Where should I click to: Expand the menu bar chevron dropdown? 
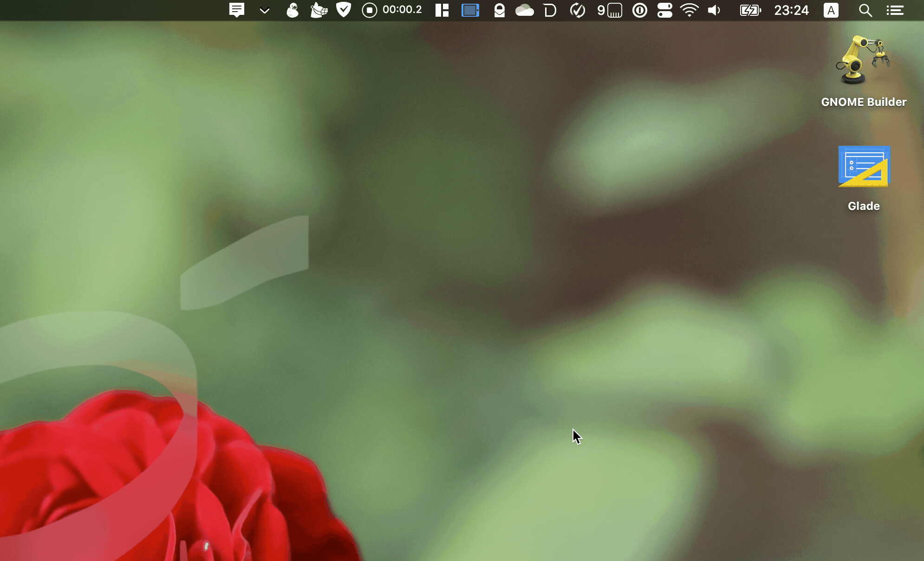coord(265,11)
